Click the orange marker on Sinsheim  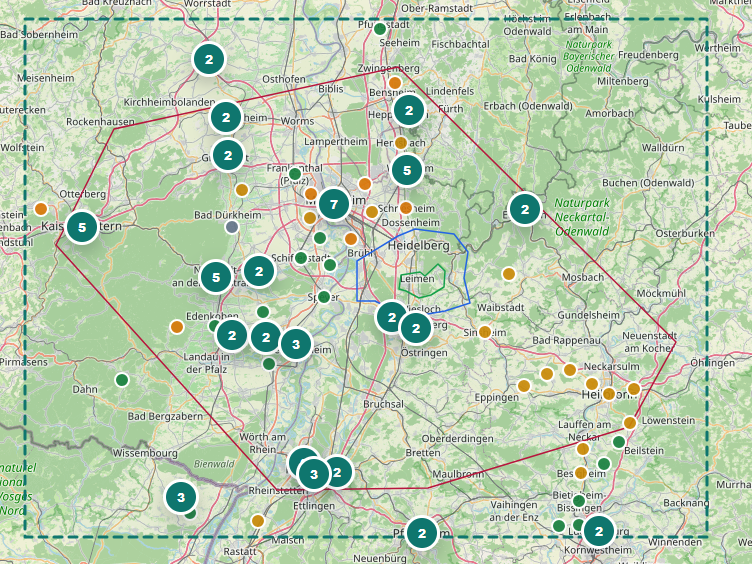(485, 331)
